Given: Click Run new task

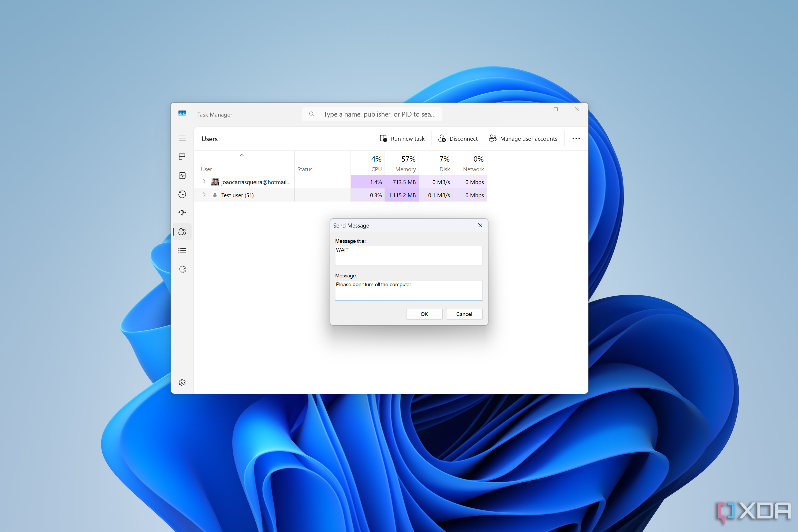Looking at the screenshot, I should 402,139.
